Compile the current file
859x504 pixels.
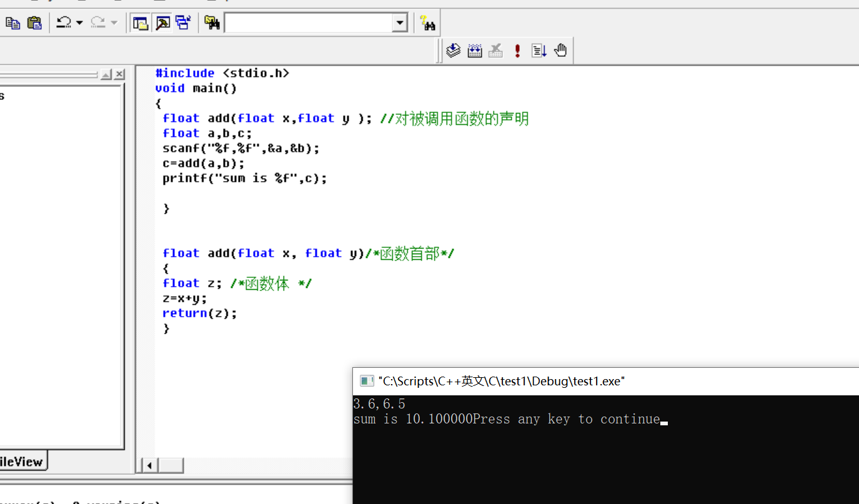[454, 51]
